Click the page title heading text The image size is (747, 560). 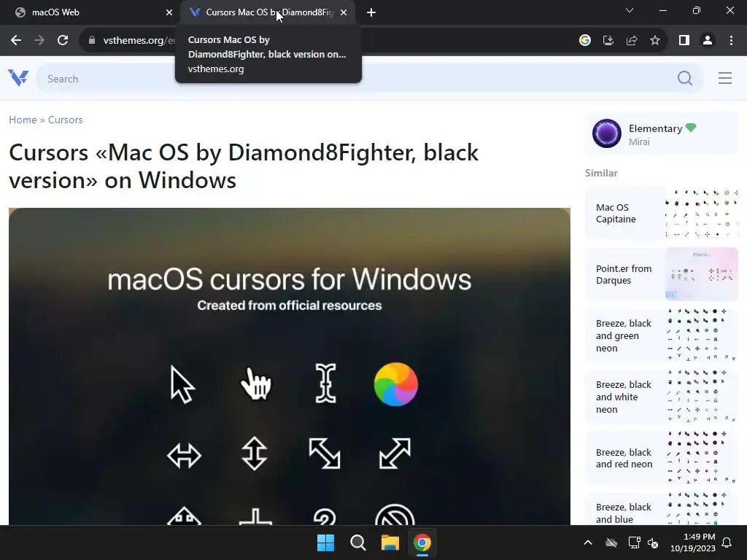(244, 166)
